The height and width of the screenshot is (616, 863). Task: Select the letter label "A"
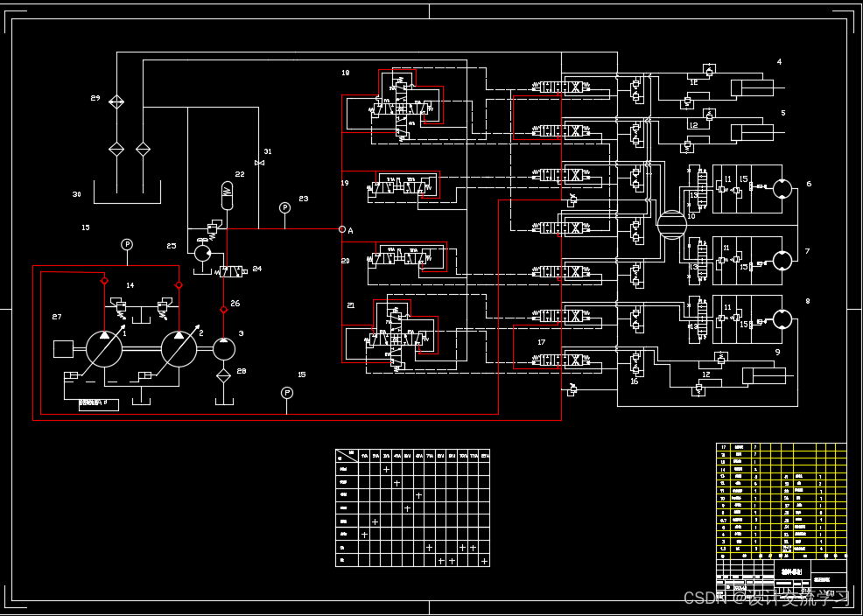point(350,231)
